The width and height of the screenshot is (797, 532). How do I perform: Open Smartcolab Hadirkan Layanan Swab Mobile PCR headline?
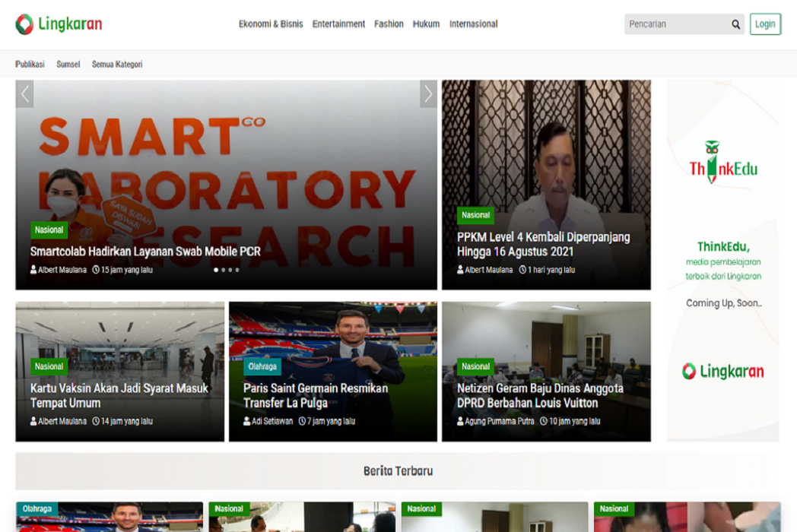coord(145,252)
